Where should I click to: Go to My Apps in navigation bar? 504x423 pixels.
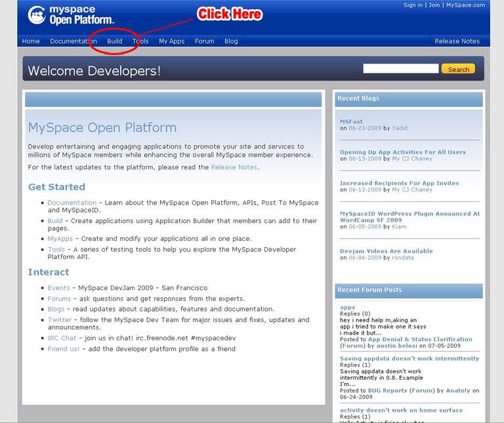pos(172,41)
